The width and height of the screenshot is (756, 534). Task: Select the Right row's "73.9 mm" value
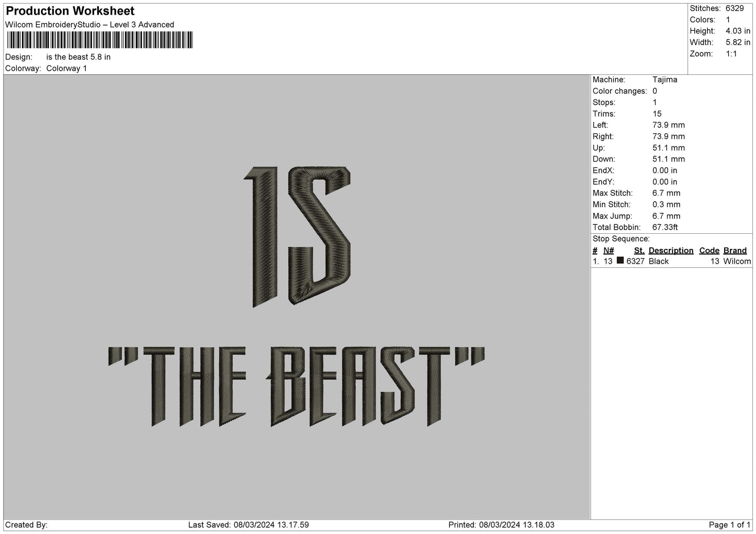[669, 137]
